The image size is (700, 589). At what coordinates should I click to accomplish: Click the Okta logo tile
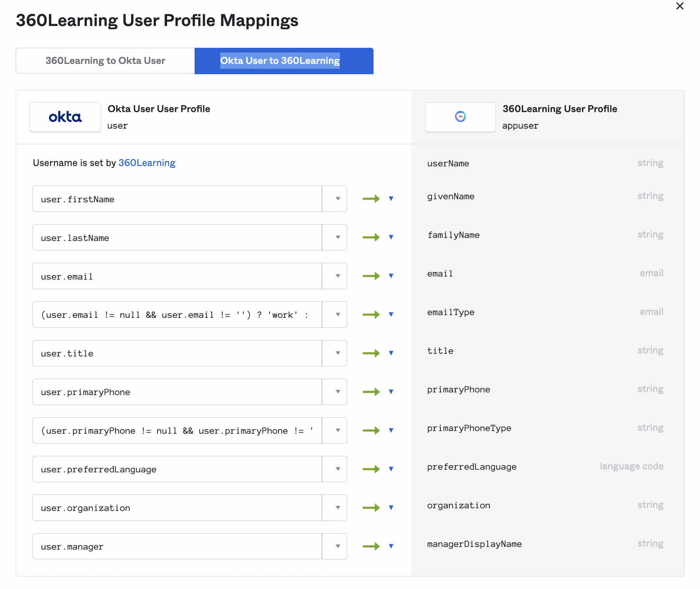pos(65,117)
